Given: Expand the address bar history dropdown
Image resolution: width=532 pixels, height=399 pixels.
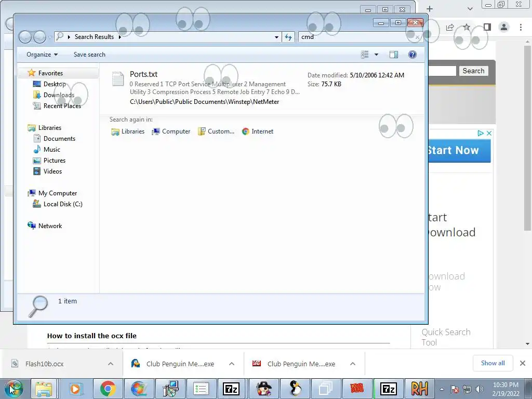Looking at the screenshot, I should 276,37.
